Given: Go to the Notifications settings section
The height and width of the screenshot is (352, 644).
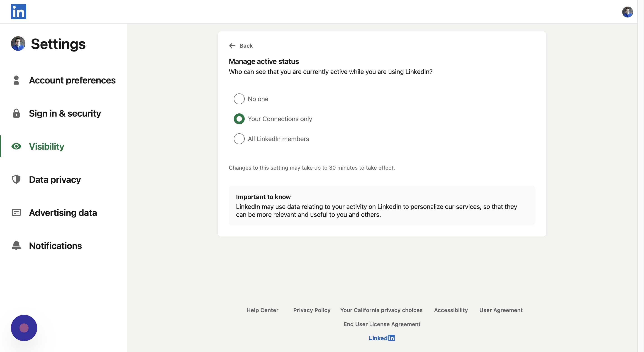Looking at the screenshot, I should coord(55,246).
